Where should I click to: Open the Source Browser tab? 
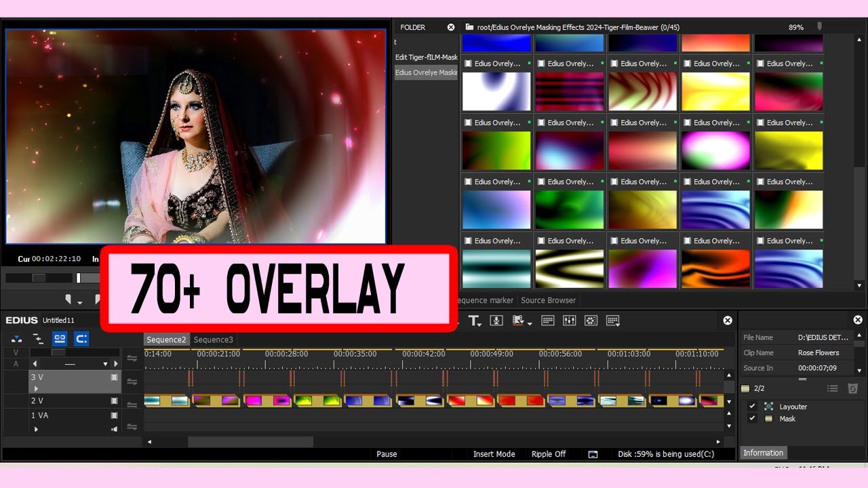pos(548,300)
